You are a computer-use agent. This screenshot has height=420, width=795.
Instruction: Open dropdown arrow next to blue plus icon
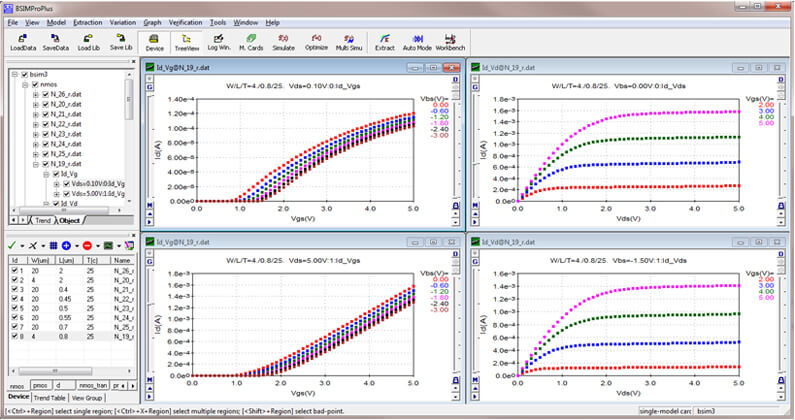77,246
